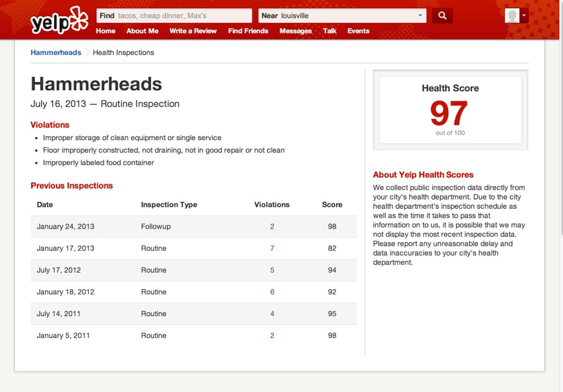Image resolution: width=563 pixels, height=392 pixels.
Task: Open About Me page
Action: tap(142, 31)
